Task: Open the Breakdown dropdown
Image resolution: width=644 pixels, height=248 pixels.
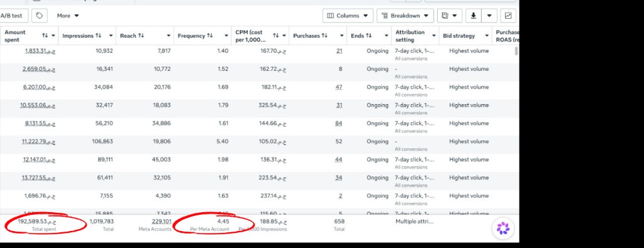Action: (405, 16)
